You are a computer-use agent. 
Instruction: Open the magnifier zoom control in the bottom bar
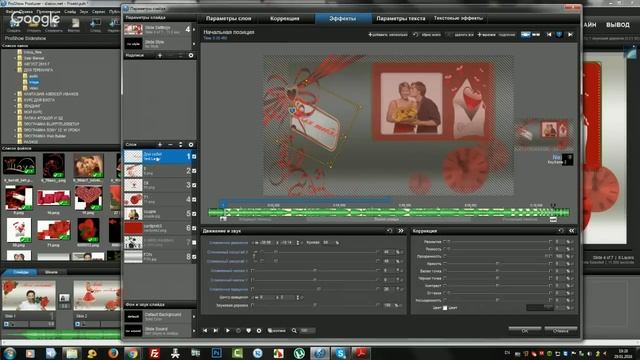coord(294,330)
